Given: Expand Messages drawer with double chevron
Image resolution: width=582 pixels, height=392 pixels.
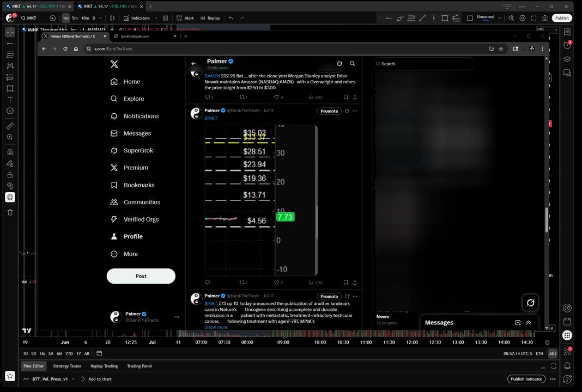Looking at the screenshot, I should point(529,323).
